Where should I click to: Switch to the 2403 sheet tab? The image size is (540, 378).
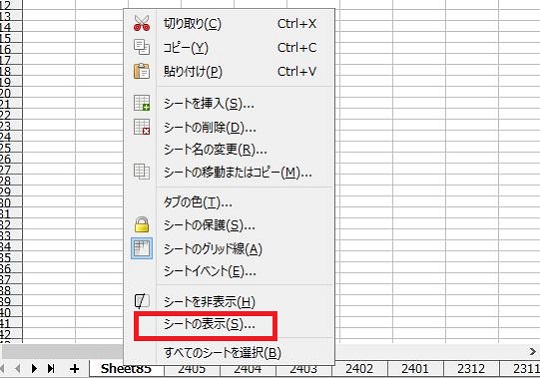[303, 370]
